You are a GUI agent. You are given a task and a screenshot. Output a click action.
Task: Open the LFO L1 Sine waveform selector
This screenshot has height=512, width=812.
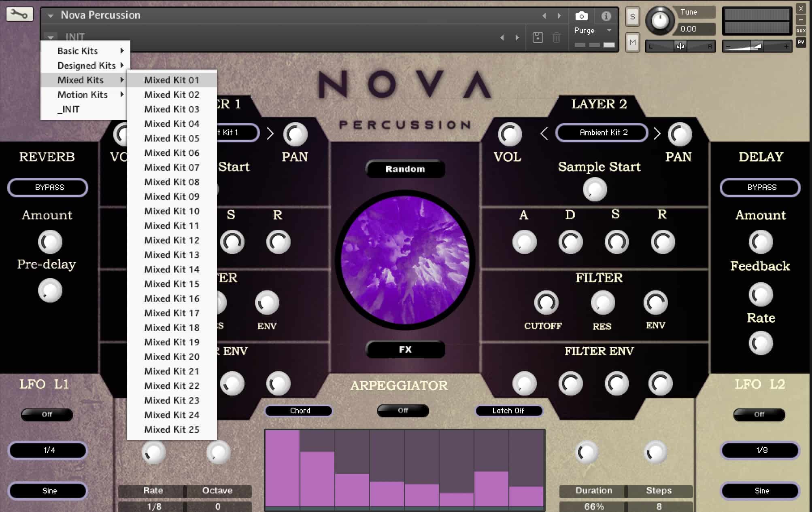(48, 491)
